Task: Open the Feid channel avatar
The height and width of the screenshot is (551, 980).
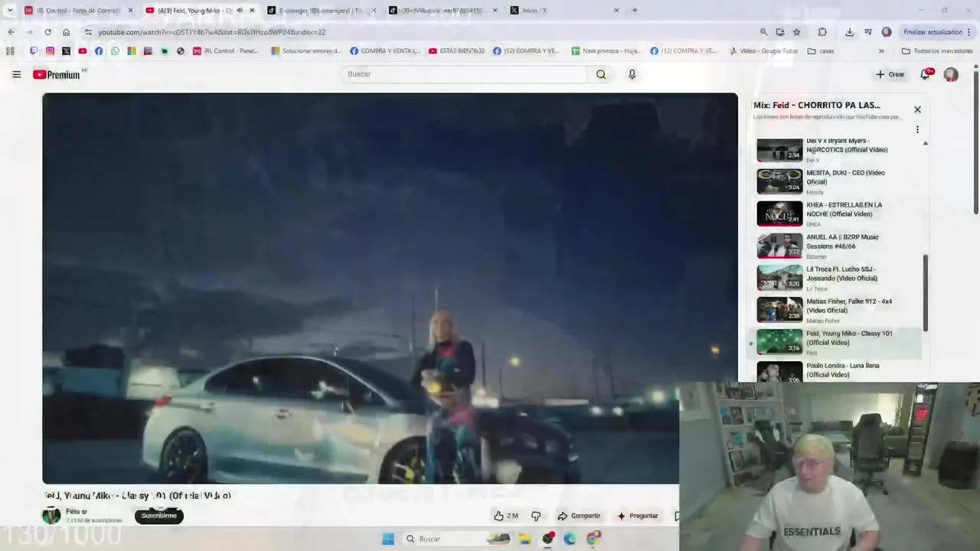Action: tap(51, 515)
